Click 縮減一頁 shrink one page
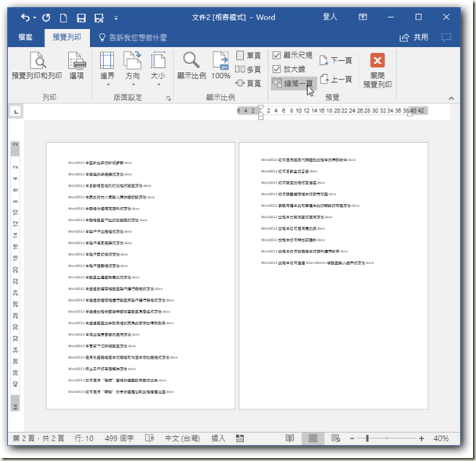 pos(294,83)
